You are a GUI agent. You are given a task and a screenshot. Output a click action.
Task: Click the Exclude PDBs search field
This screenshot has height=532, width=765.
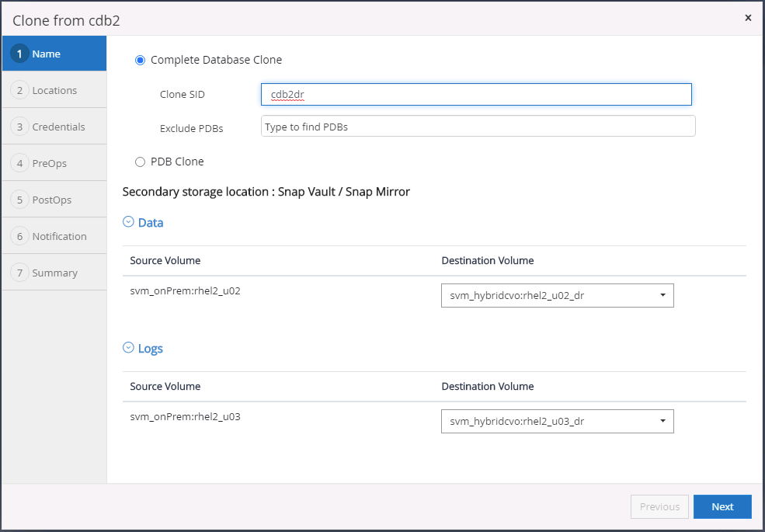[x=478, y=127]
